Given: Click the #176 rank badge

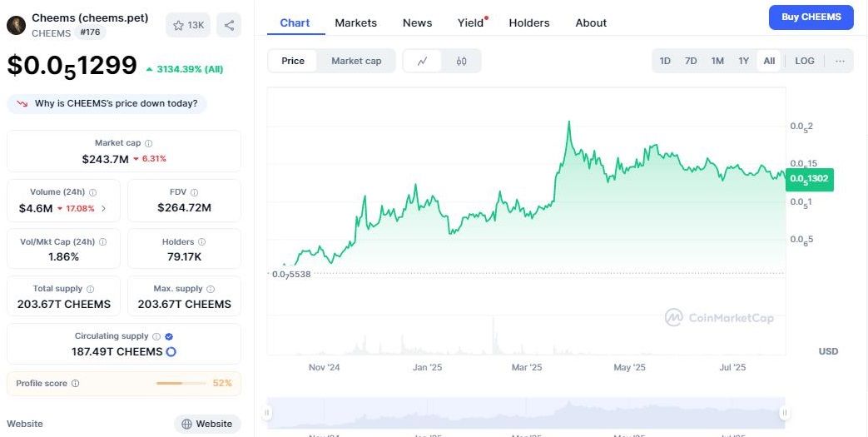Looking at the screenshot, I should point(90,32).
